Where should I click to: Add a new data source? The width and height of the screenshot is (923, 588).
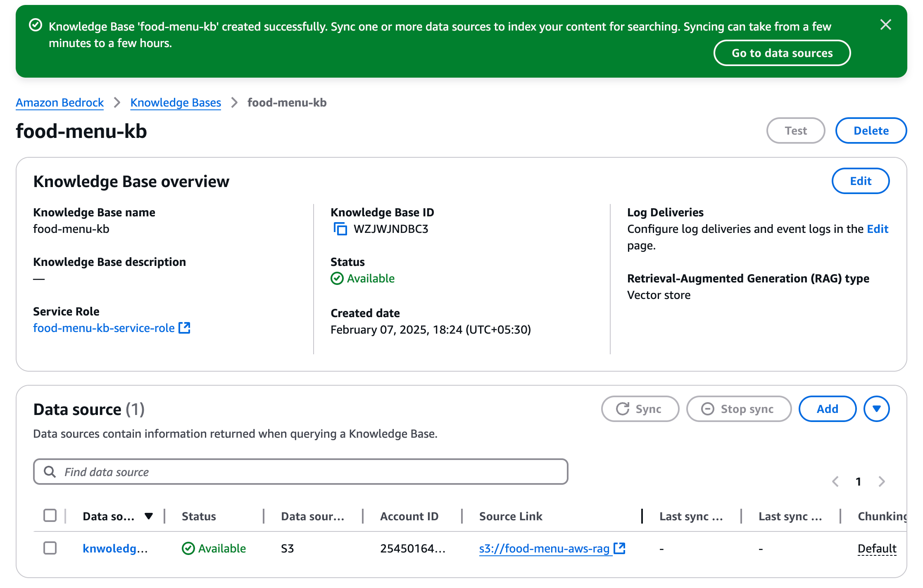click(x=827, y=409)
